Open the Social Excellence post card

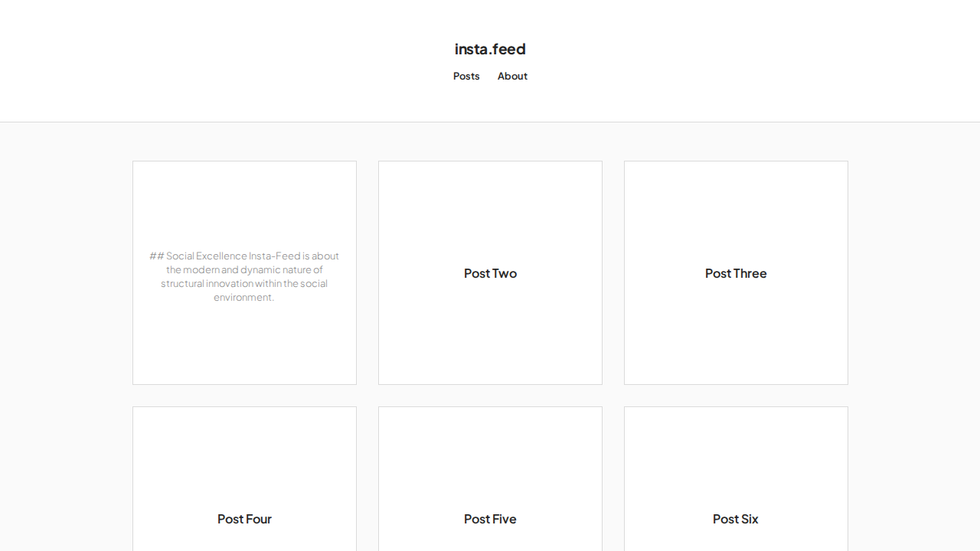tap(244, 272)
